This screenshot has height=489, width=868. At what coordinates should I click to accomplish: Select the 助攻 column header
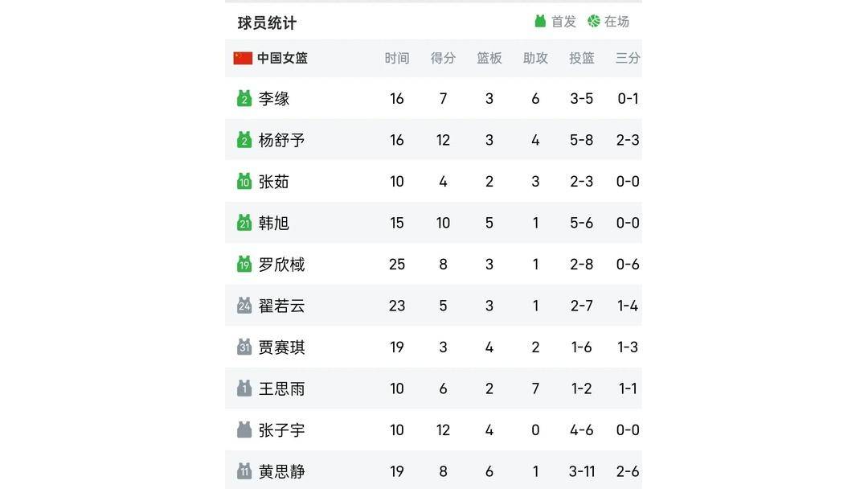(x=535, y=58)
